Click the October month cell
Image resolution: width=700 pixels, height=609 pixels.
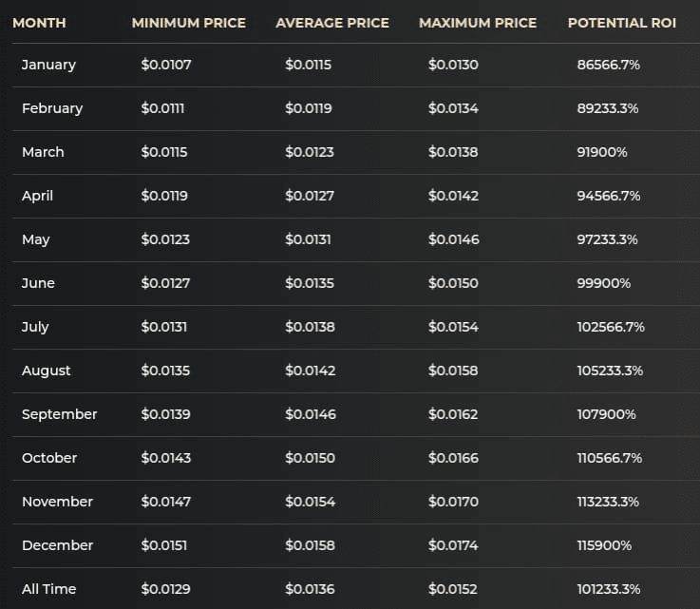coord(49,458)
